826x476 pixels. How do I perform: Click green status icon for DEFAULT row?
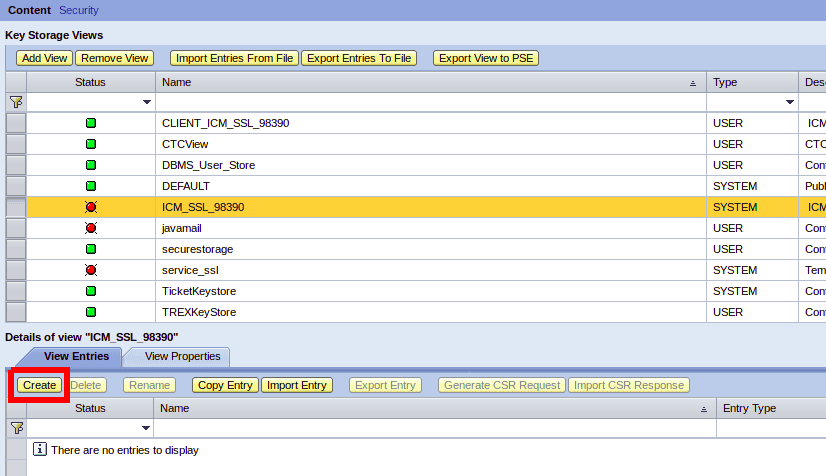click(91, 186)
